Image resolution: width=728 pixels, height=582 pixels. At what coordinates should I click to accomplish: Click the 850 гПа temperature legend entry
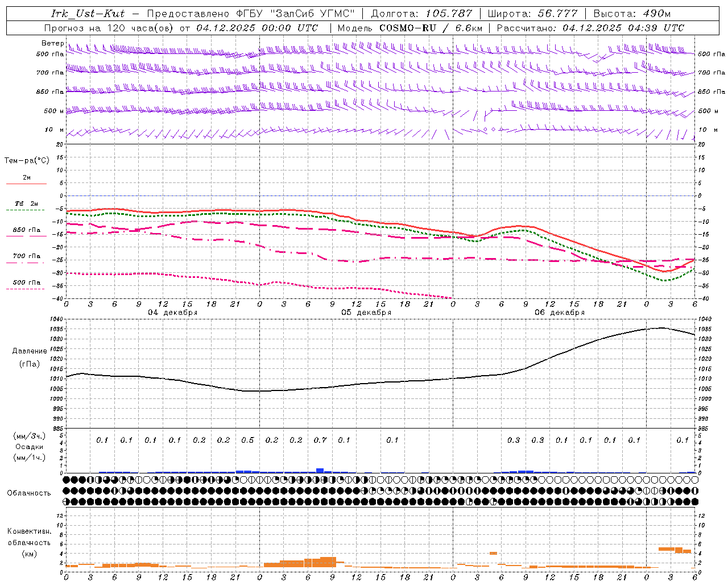[x=26, y=230]
